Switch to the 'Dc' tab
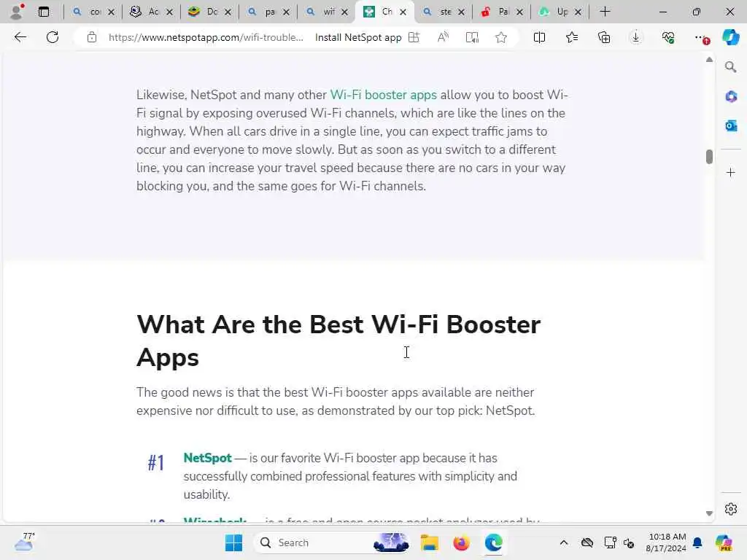747x560 pixels. [x=209, y=12]
